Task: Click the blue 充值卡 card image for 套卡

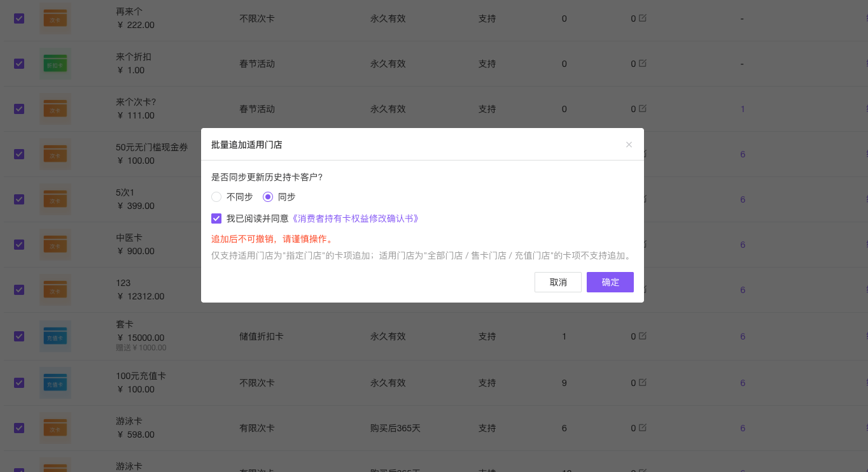Action: [x=55, y=337]
